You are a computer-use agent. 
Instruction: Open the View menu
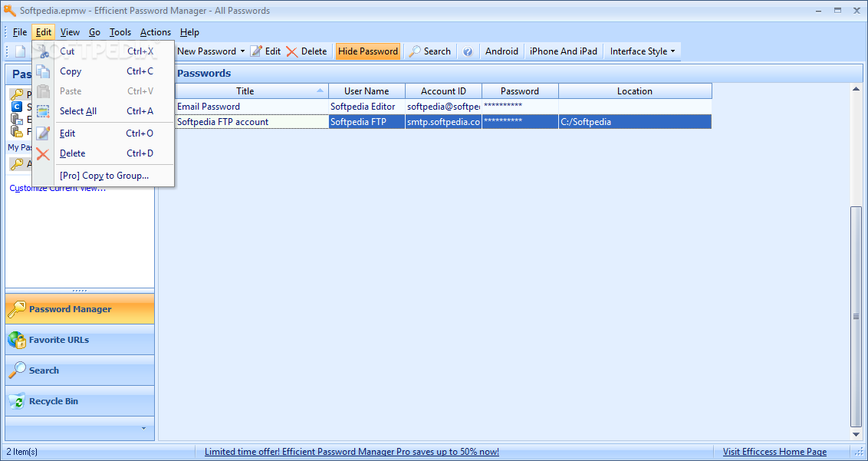coord(71,32)
